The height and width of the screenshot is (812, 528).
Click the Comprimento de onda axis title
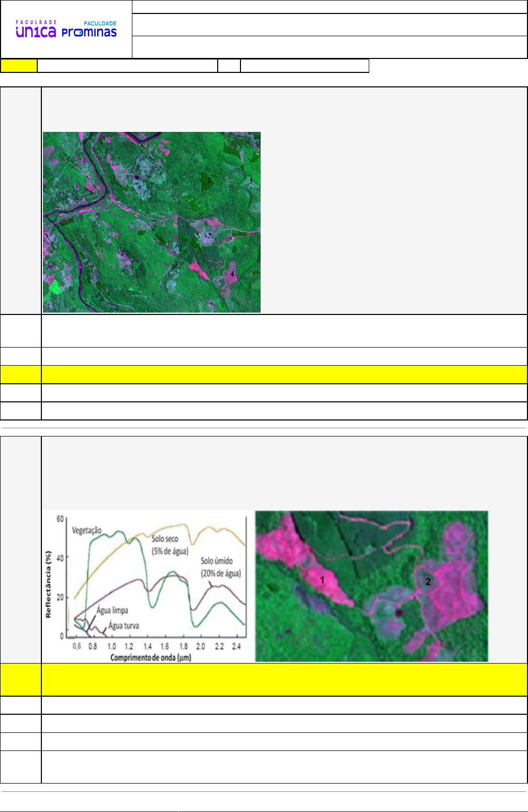click(x=150, y=658)
